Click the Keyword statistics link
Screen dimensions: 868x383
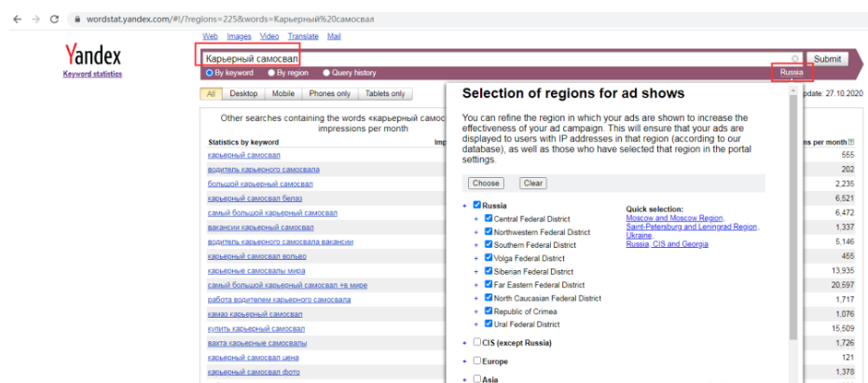click(92, 75)
